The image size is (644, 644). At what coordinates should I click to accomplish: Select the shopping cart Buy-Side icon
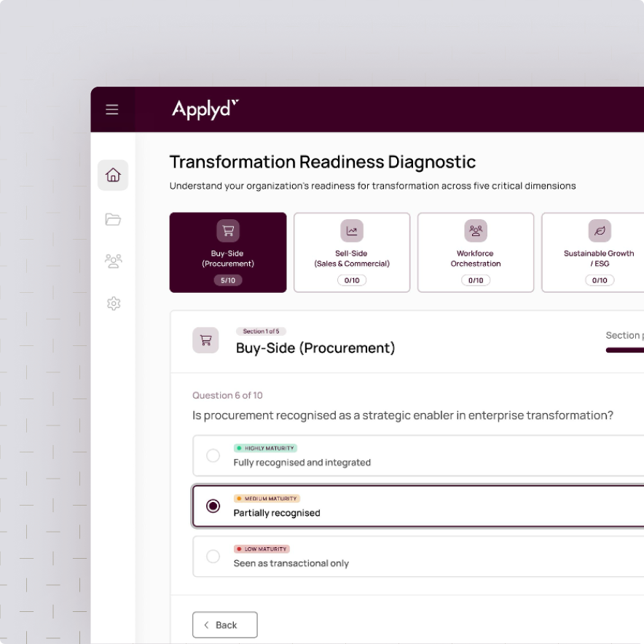(x=227, y=229)
